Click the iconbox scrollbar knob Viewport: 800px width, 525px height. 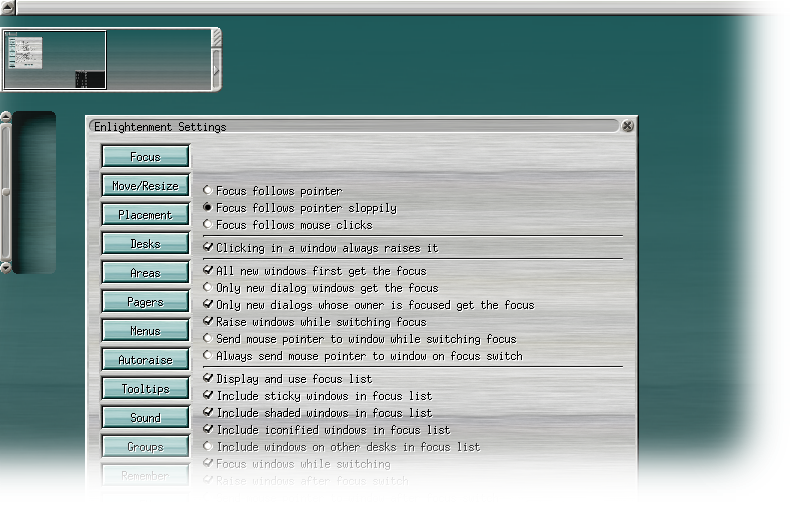pos(6,192)
